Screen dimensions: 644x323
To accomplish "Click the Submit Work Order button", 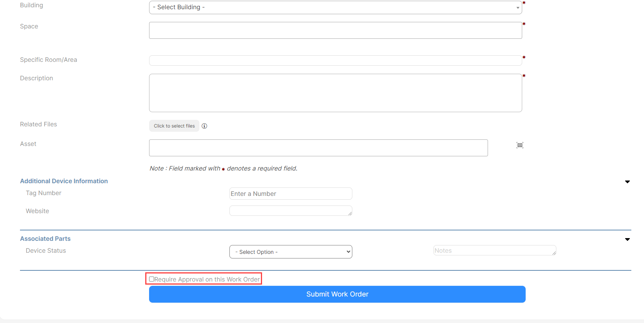I will pyautogui.click(x=337, y=294).
